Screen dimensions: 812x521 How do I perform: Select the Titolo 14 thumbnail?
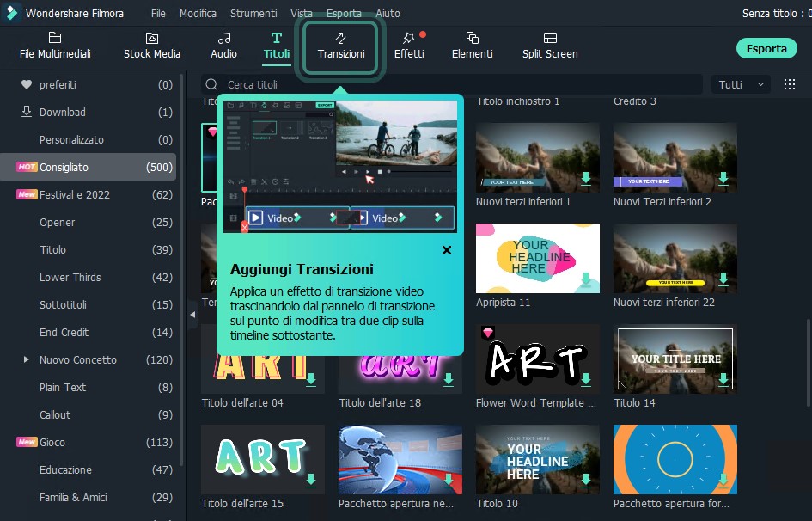click(675, 359)
